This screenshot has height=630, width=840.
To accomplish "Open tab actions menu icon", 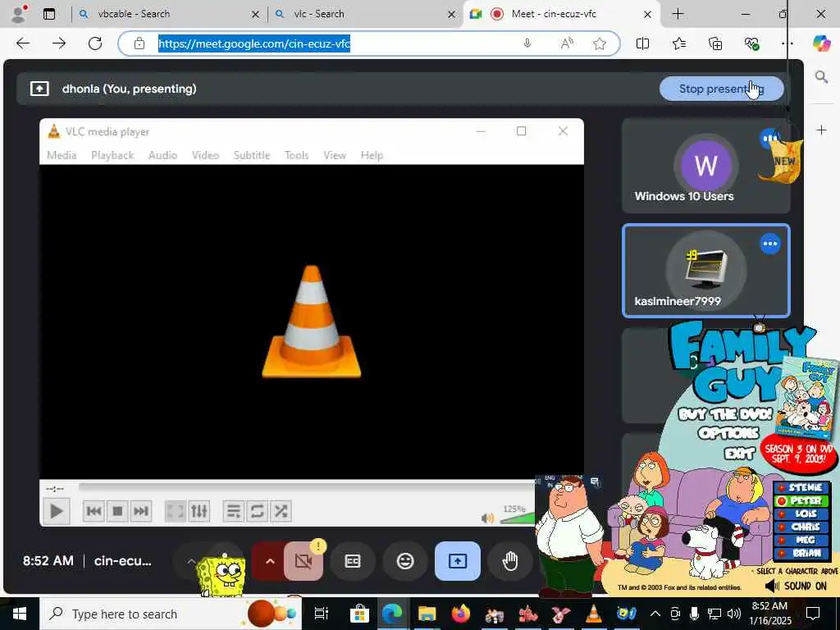I will (48, 14).
